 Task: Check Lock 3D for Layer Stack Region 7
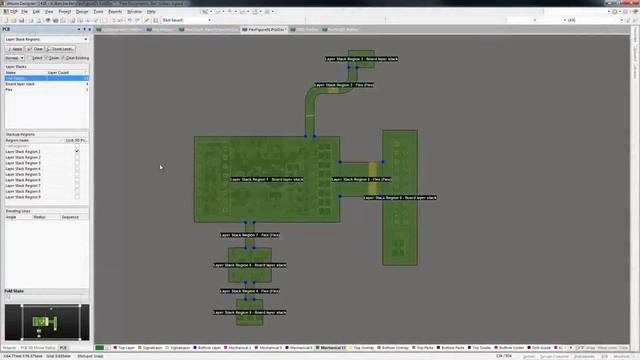click(x=77, y=186)
